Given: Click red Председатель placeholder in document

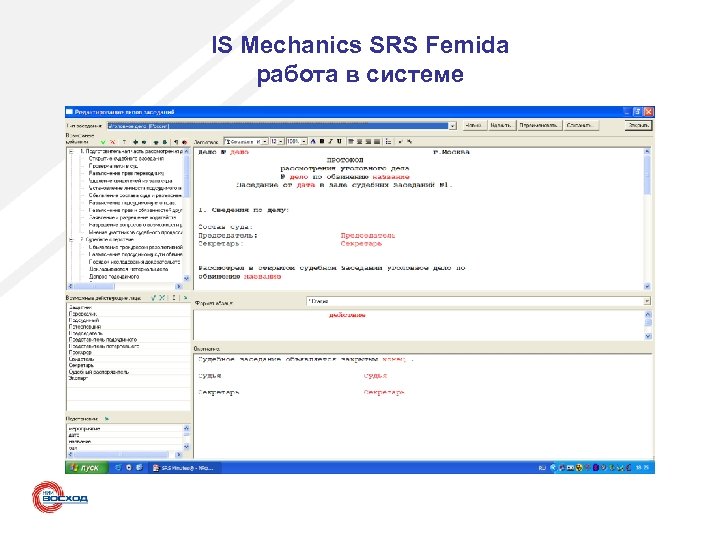Looking at the screenshot, I should click(368, 236).
